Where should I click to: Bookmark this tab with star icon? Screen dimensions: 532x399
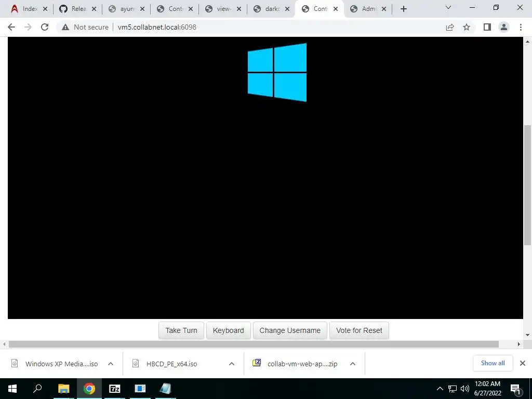(x=467, y=27)
